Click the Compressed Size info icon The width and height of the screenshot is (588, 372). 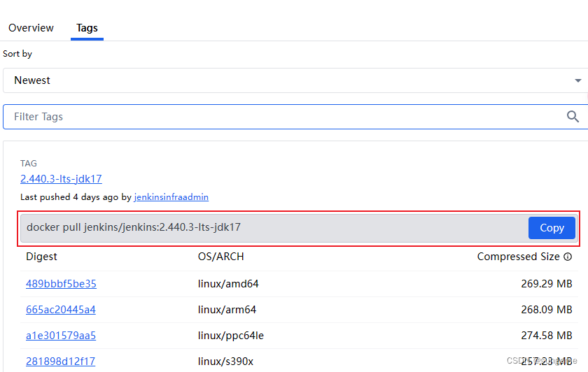pos(568,257)
